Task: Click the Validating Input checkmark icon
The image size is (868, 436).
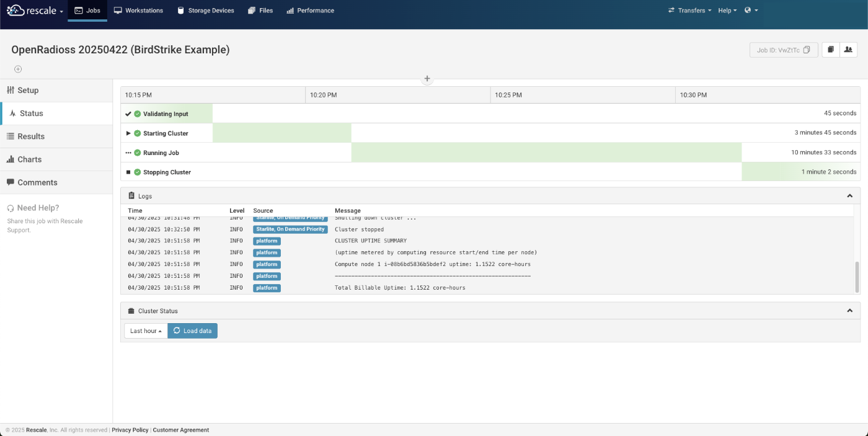Action: 128,114
